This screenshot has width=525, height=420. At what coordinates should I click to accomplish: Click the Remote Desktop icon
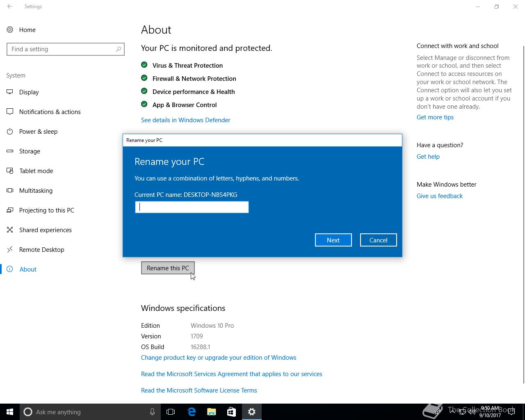[x=10, y=249]
